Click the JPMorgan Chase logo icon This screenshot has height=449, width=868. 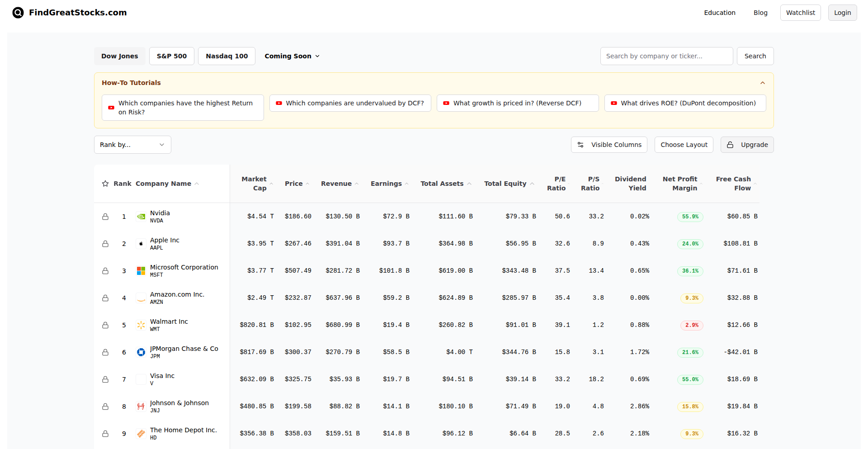141,352
